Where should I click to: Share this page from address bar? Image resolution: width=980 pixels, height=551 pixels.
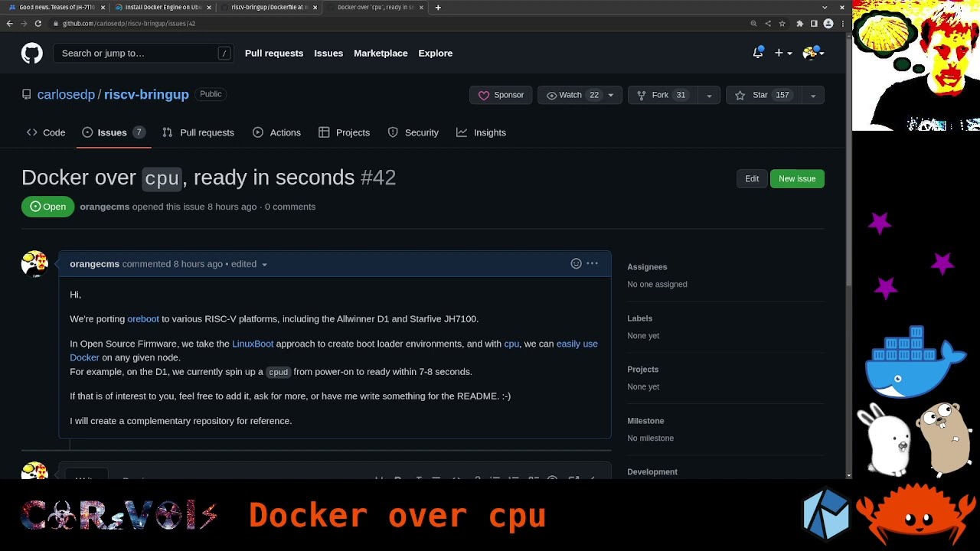coord(768,24)
